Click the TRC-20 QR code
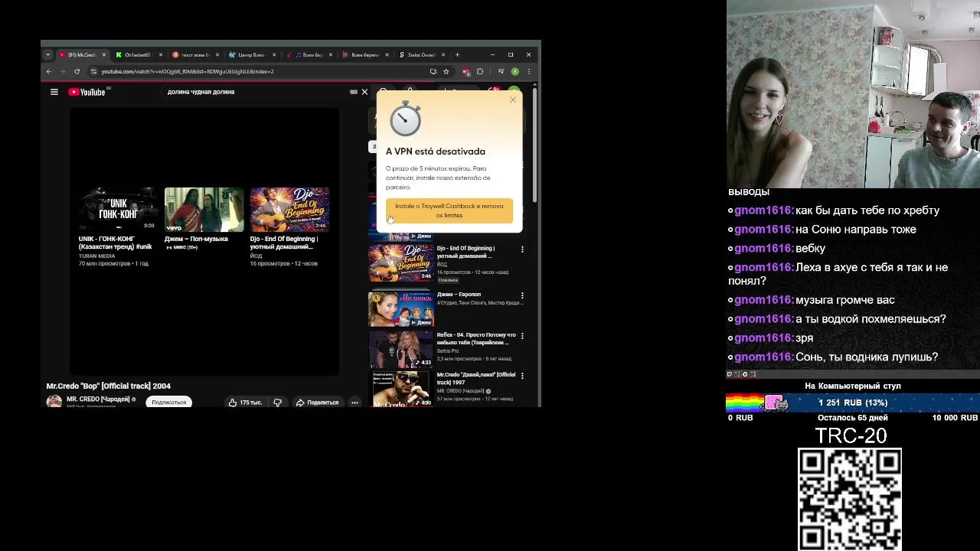Viewport: 980px width, 551px height. [x=850, y=499]
